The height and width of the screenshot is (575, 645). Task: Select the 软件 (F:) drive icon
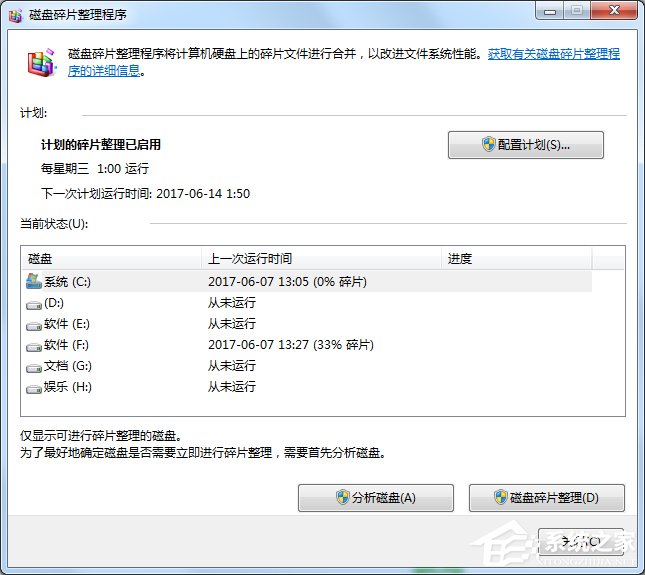pos(33,345)
